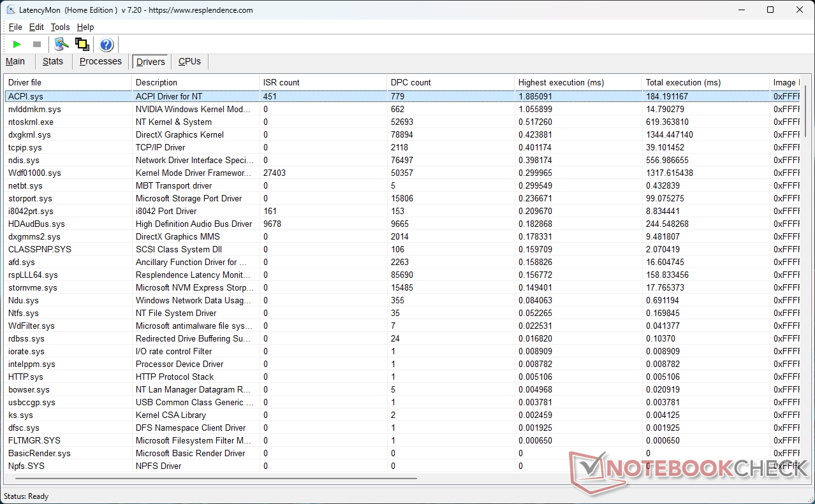Select the BasicRender.sys row
This screenshot has width=815, height=504.
pos(402,453)
